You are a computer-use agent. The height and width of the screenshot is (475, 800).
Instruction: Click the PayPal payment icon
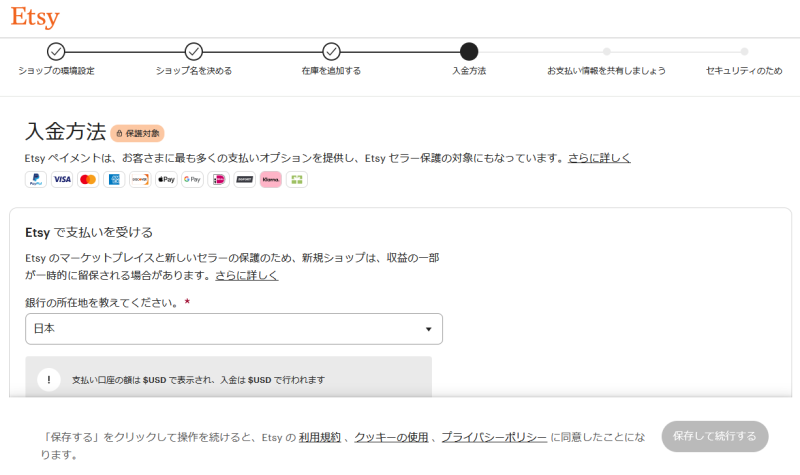coord(36,180)
